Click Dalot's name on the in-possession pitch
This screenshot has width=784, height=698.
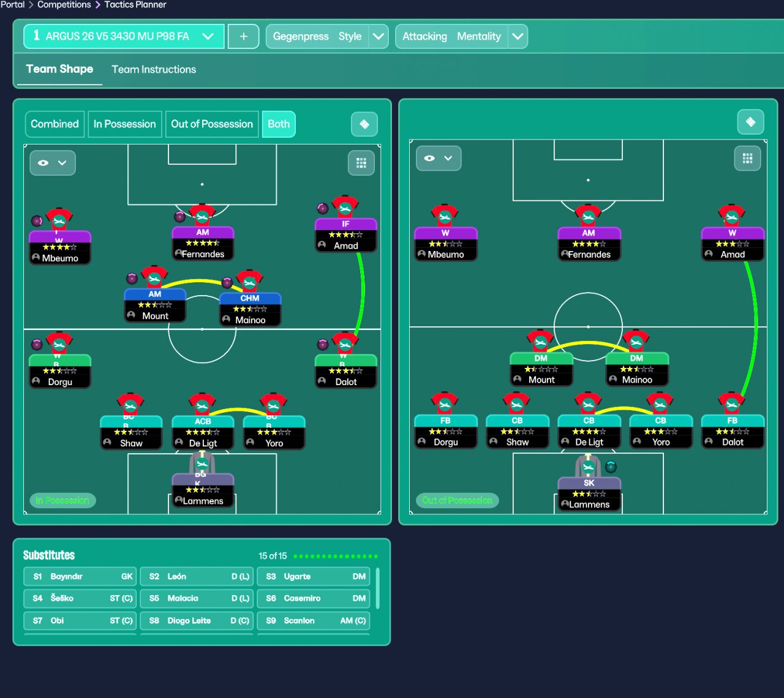pyautogui.click(x=346, y=382)
